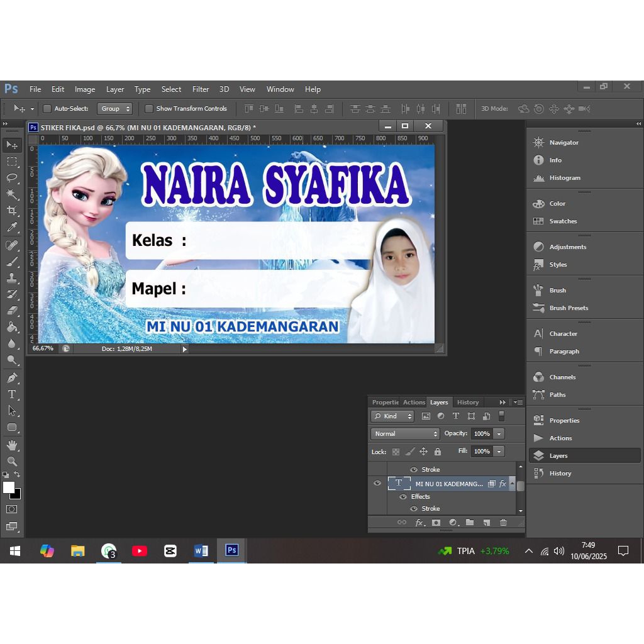Select the Horizontal Type tool

point(13,393)
